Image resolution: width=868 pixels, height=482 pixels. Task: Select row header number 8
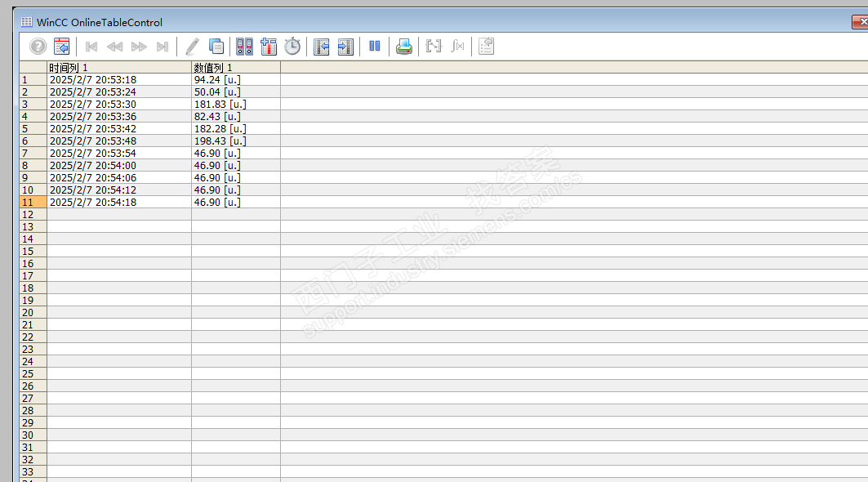pyautogui.click(x=33, y=165)
